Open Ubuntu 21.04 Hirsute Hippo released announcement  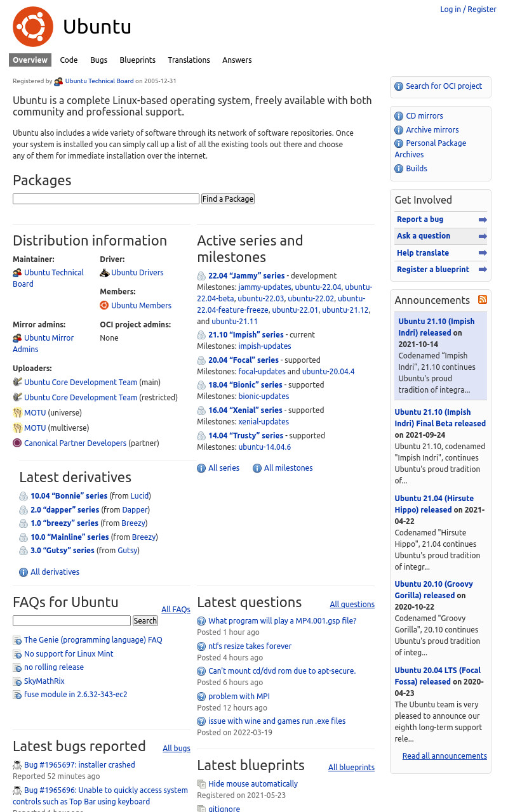coord(434,504)
